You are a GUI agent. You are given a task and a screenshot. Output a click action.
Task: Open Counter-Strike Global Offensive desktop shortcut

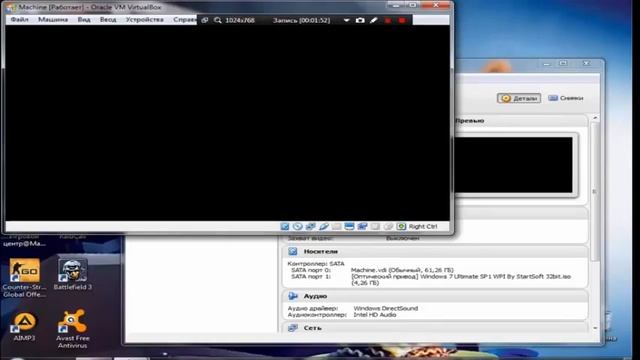point(24,278)
